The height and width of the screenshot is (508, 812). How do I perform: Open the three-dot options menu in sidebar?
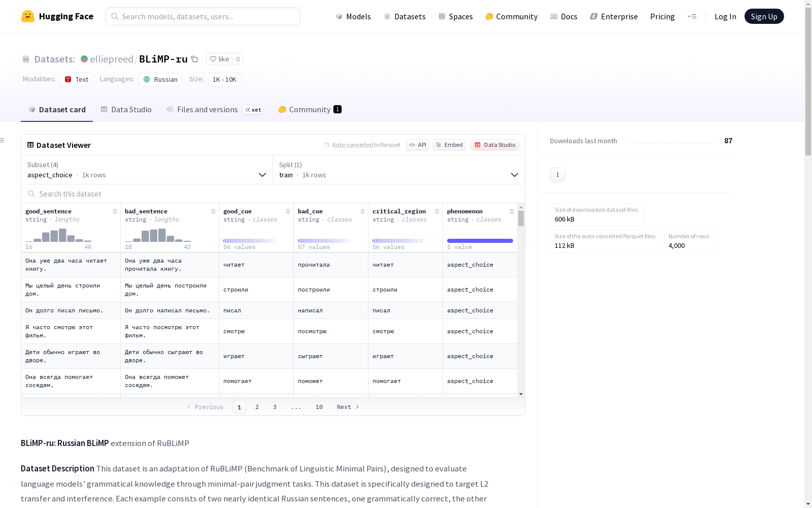(x=558, y=175)
